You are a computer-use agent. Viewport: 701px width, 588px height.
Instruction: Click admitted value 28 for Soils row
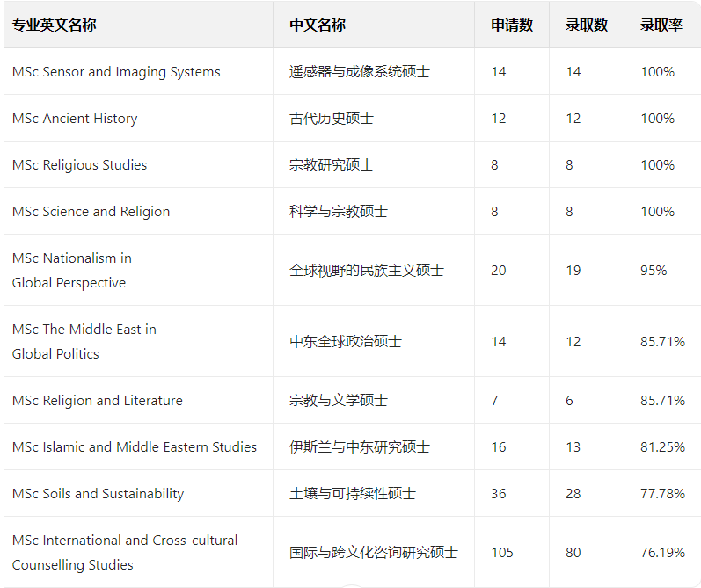(x=573, y=493)
